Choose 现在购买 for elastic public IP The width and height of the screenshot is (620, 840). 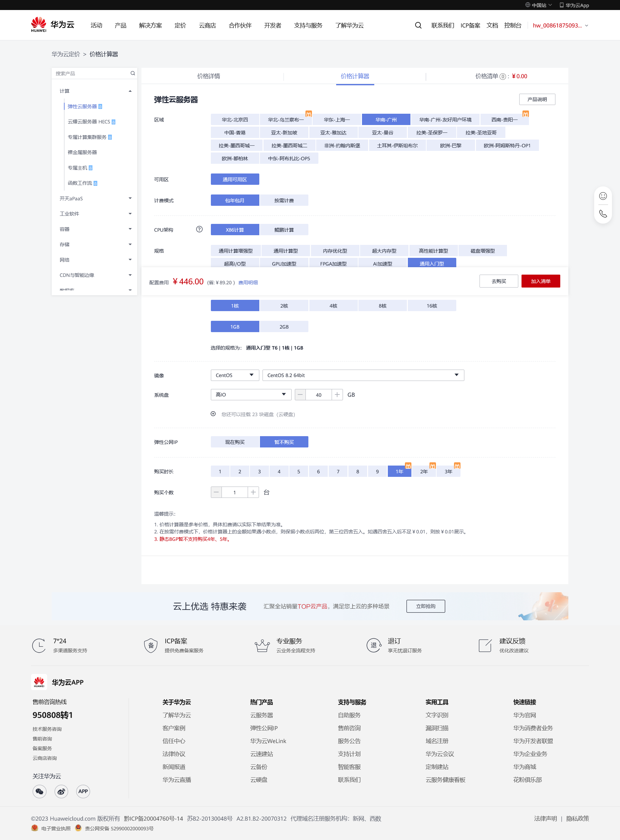point(234,442)
